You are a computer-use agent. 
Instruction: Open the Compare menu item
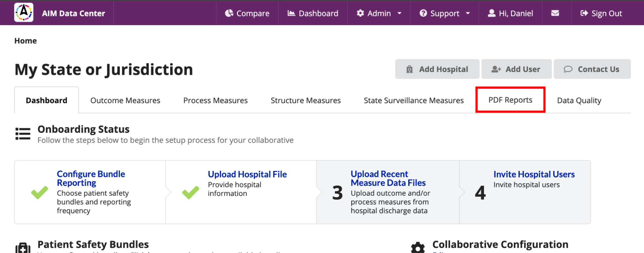[x=247, y=13]
